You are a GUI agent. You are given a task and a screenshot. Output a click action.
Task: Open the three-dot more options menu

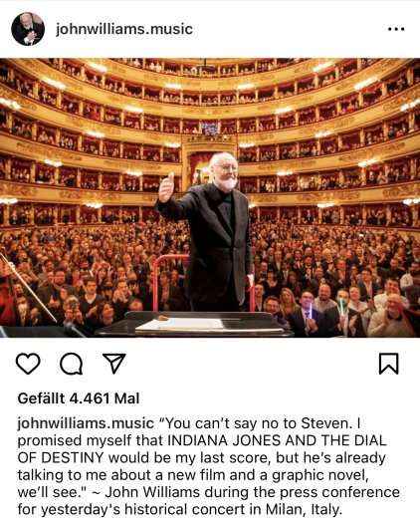[x=396, y=29]
